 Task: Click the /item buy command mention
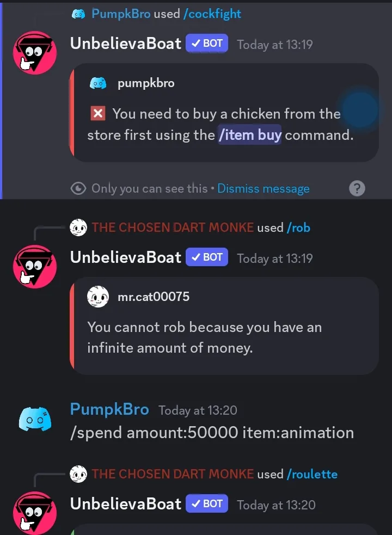click(x=250, y=135)
